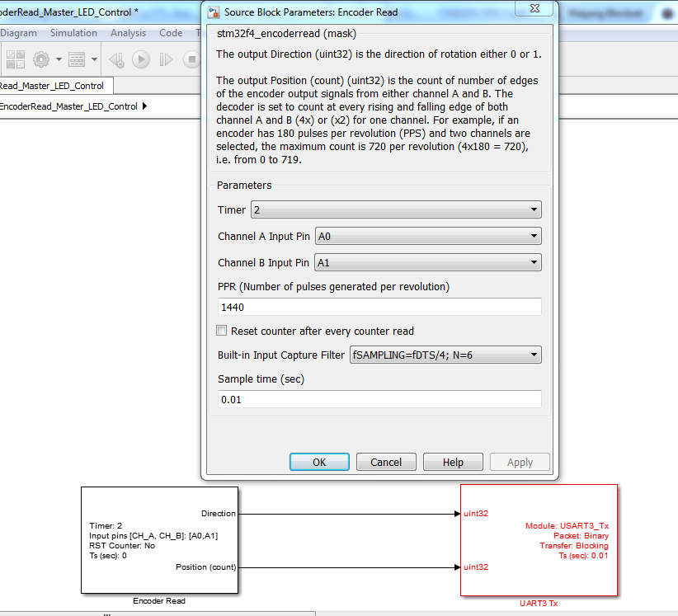Open the Timer dropdown
The width and height of the screenshot is (678, 616).
[396, 209]
